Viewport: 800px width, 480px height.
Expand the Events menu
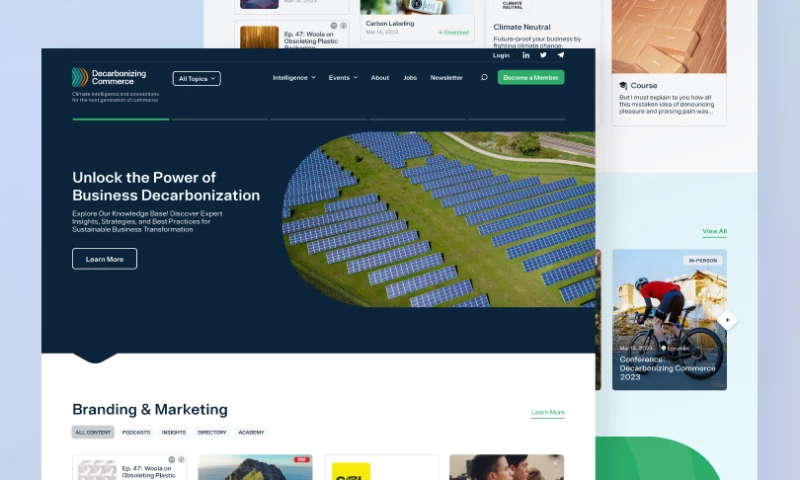point(343,78)
